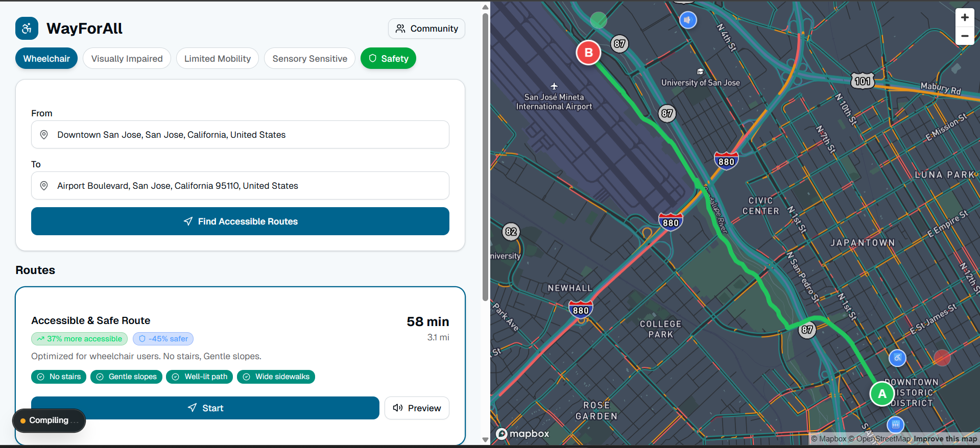Open the OpenStreetMap attribution link

click(x=879, y=439)
